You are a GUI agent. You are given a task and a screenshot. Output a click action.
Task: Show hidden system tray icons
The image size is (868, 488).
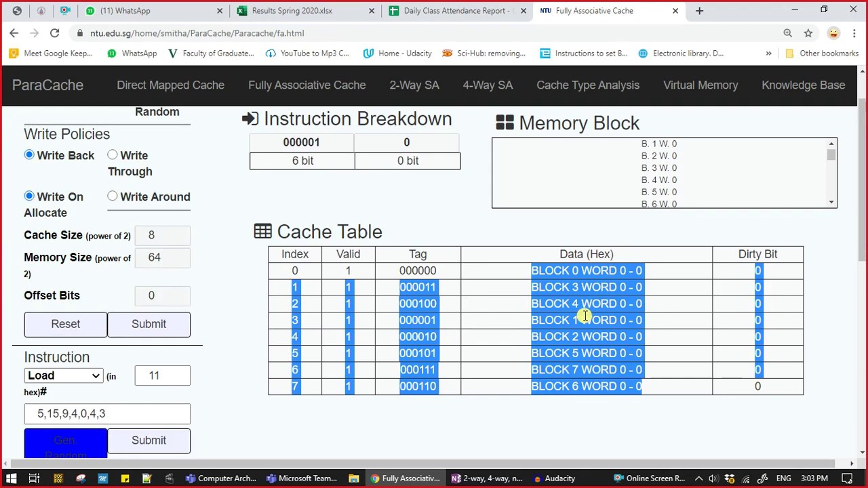tap(698, 479)
